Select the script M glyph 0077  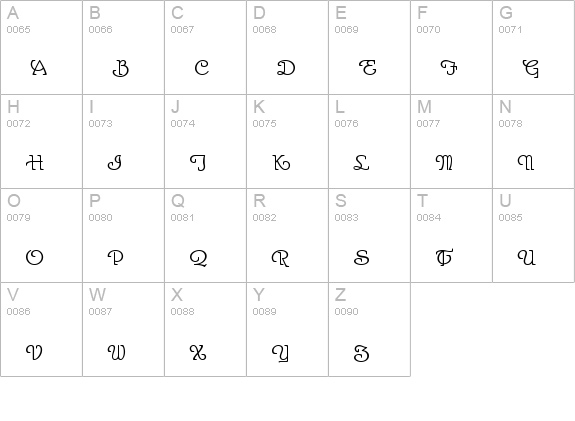451,142
